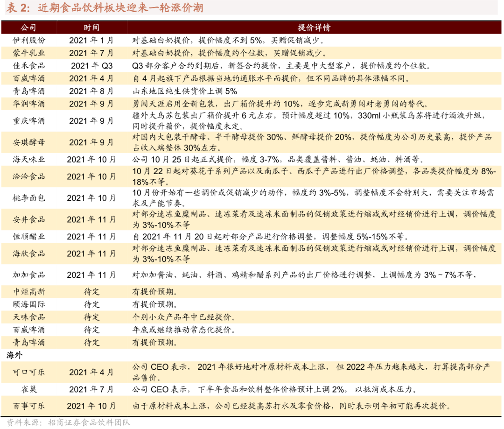Click company name 洽洽食品
504x429 pixels.
point(28,176)
